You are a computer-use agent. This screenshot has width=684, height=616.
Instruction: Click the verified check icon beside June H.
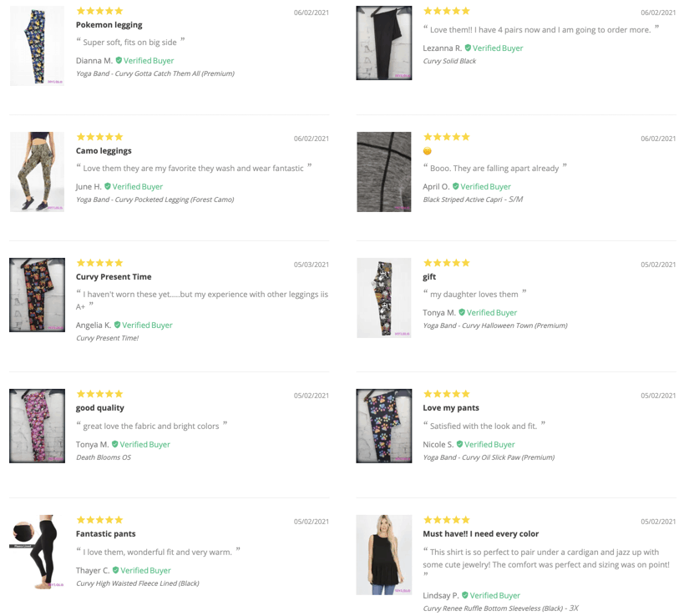coord(107,187)
